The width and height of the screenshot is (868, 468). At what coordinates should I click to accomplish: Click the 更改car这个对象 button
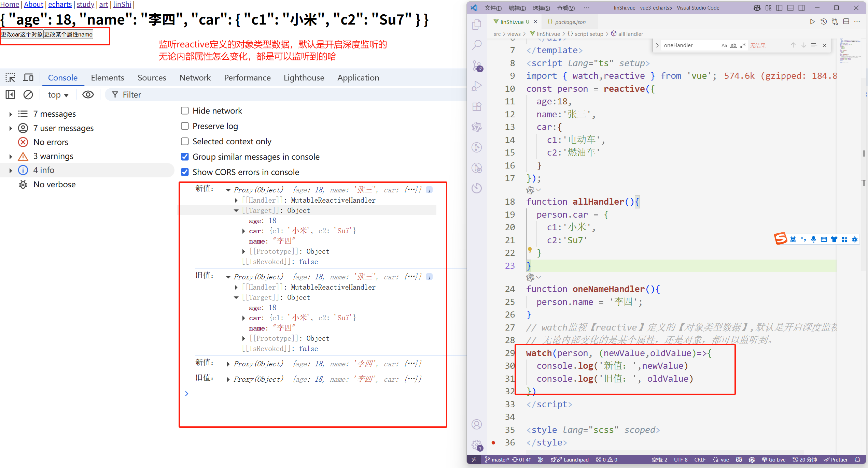coord(22,34)
